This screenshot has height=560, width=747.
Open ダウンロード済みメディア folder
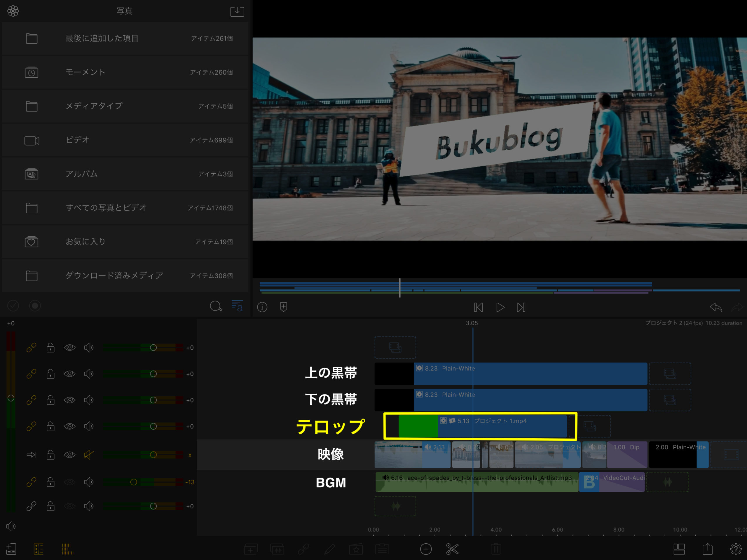click(125, 275)
